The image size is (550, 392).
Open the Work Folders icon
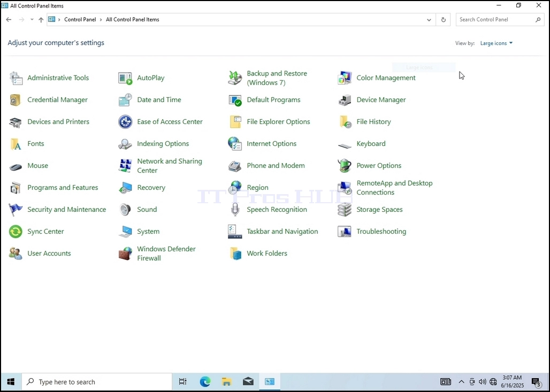(x=235, y=253)
